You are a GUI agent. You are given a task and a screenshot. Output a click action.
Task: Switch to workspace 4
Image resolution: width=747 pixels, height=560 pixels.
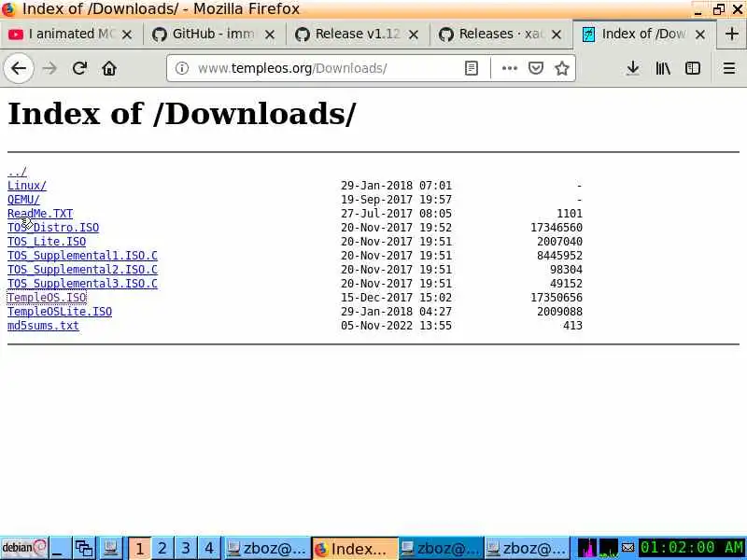(x=209, y=548)
